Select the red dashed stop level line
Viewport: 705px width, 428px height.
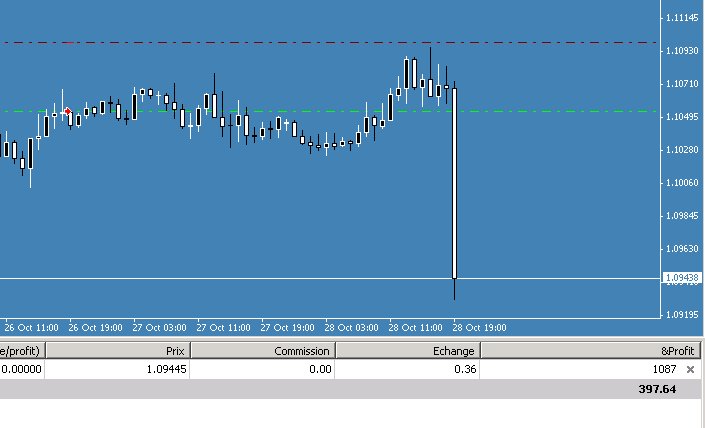(x=330, y=43)
